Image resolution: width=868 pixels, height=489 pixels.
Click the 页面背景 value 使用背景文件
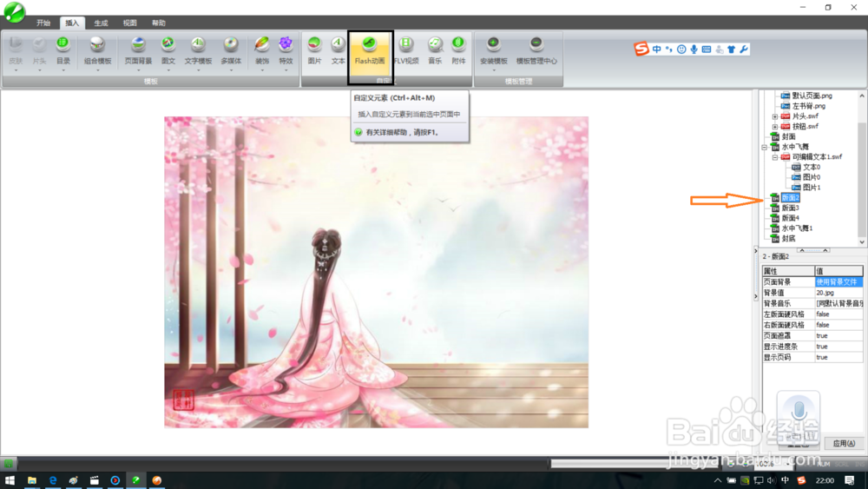tap(838, 282)
